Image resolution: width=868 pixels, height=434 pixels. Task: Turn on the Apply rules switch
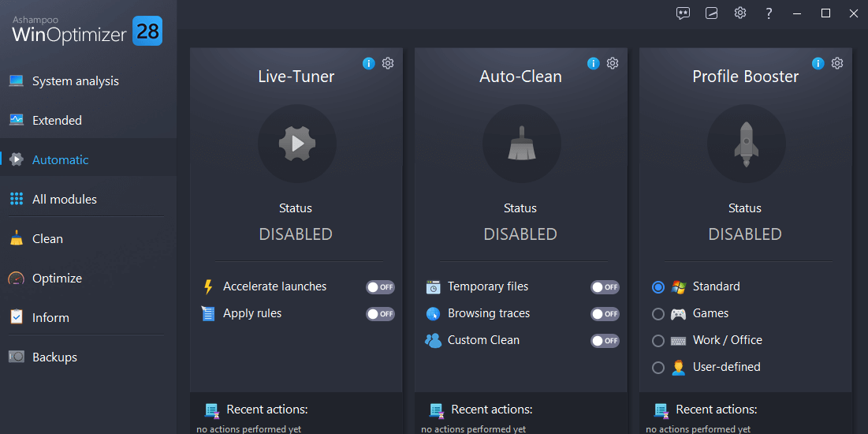pos(380,314)
